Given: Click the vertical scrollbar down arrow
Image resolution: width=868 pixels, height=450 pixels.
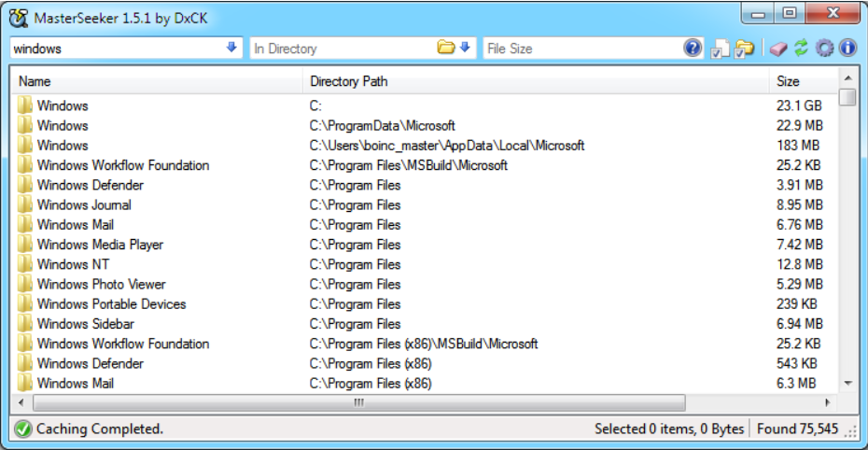Looking at the screenshot, I should tap(847, 383).
